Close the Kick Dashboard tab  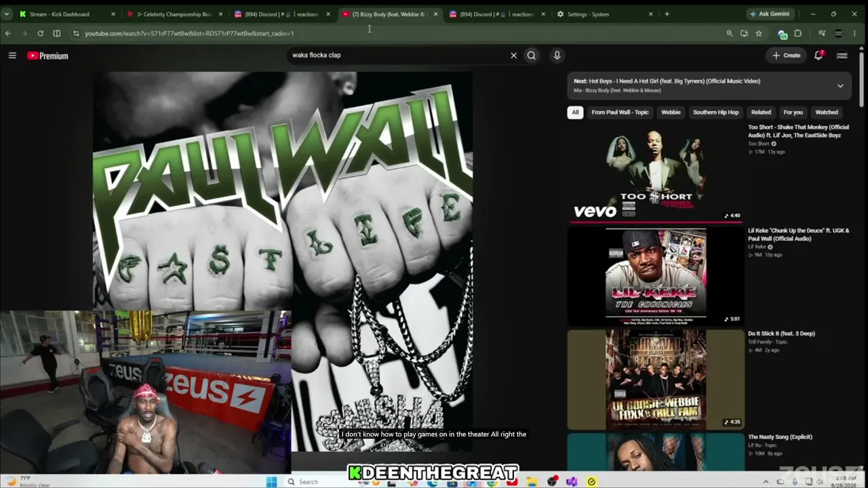coord(113,14)
